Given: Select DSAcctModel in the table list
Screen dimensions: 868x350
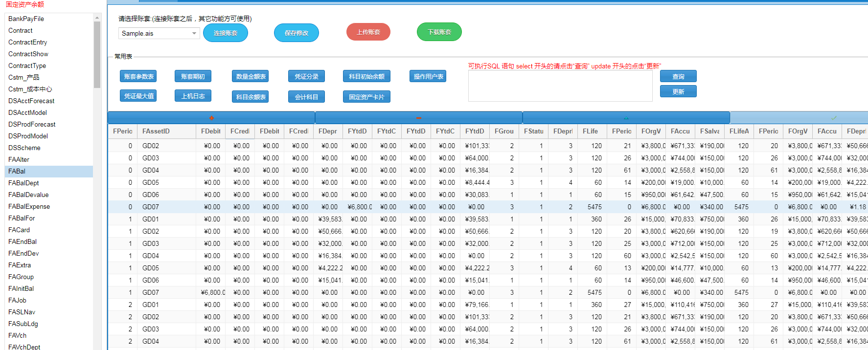Looking at the screenshot, I should tap(49, 112).
